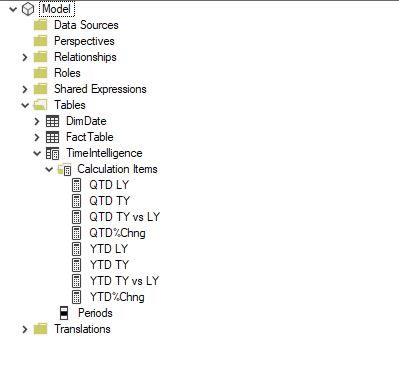Expand the Relationships folder
Screen dimensions: 399x385
pyautogui.click(x=25, y=57)
